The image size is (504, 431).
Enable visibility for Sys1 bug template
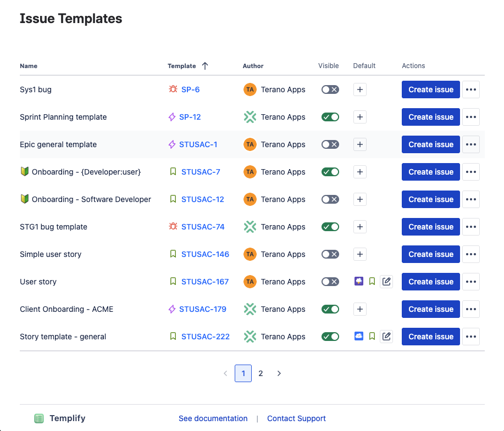point(330,89)
